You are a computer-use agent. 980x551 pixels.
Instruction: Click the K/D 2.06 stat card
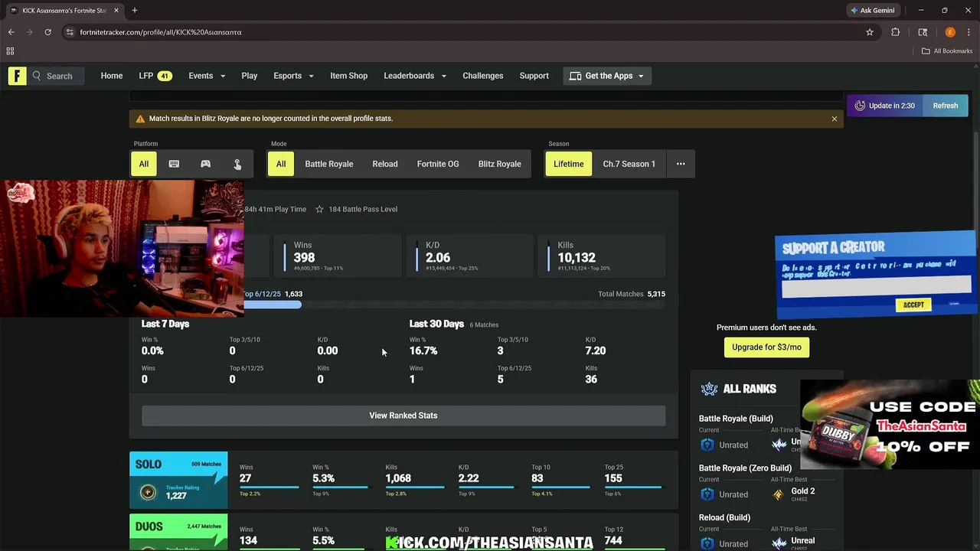469,256
